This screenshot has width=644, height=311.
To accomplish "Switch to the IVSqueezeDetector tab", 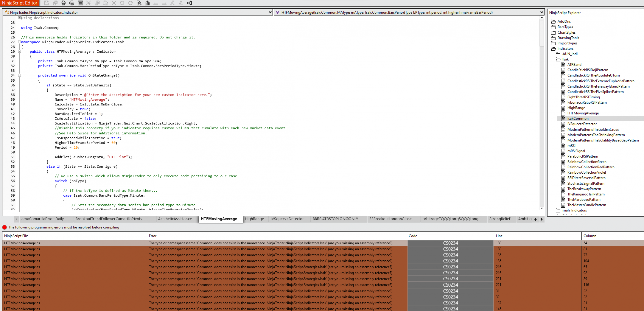I will (x=287, y=219).
